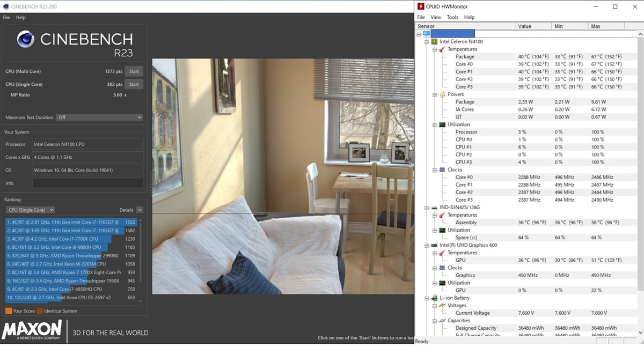The width and height of the screenshot is (644, 362).
Task: Open the CPU (Single Core) ranking dropdown
Action: 30,210
